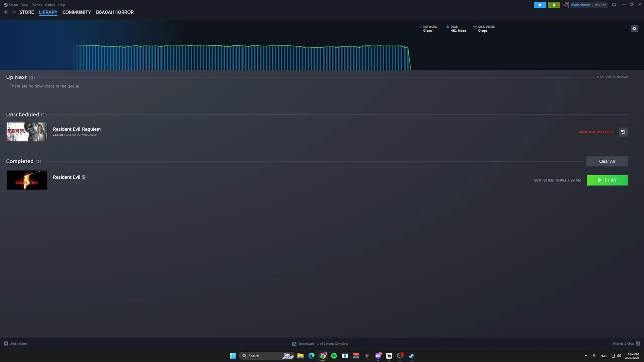644x362 pixels.
Task: Open Resident Evil Requiem thumbnail
Action: coord(27,132)
